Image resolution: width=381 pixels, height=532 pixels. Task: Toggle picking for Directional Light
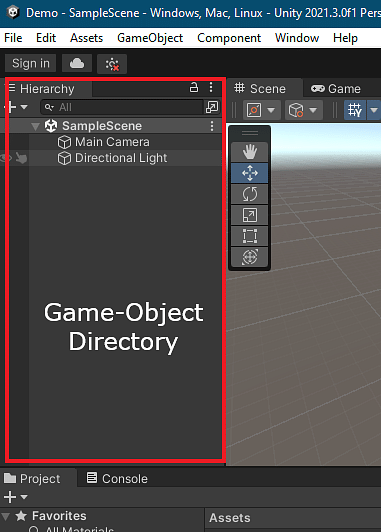coord(21,158)
